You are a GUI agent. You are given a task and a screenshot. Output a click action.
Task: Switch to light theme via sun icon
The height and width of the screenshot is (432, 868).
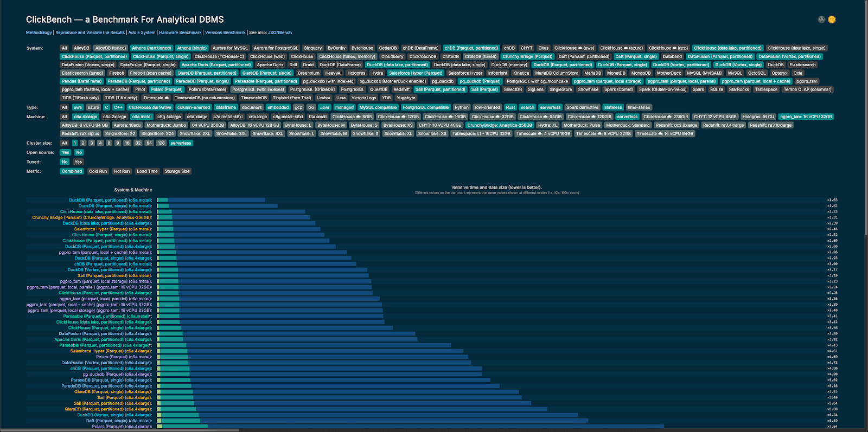pos(832,20)
